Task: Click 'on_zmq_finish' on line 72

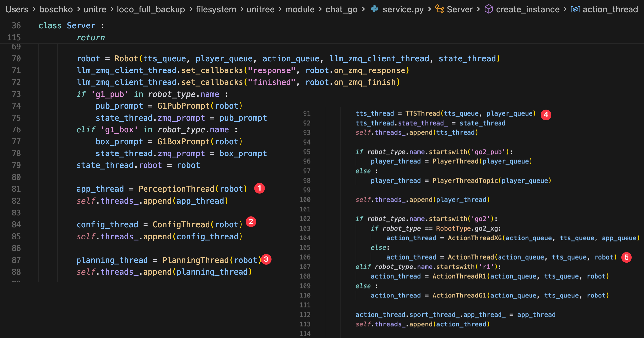Action: (x=365, y=82)
